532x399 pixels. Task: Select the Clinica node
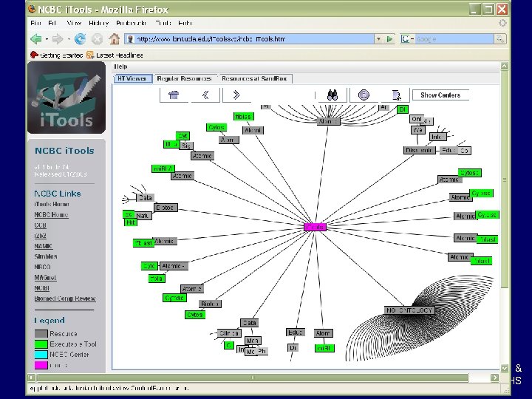tap(229, 333)
